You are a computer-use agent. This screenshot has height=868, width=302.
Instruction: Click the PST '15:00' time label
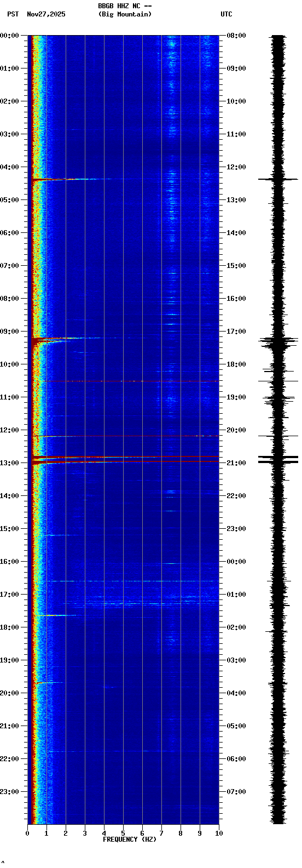click(x=9, y=529)
